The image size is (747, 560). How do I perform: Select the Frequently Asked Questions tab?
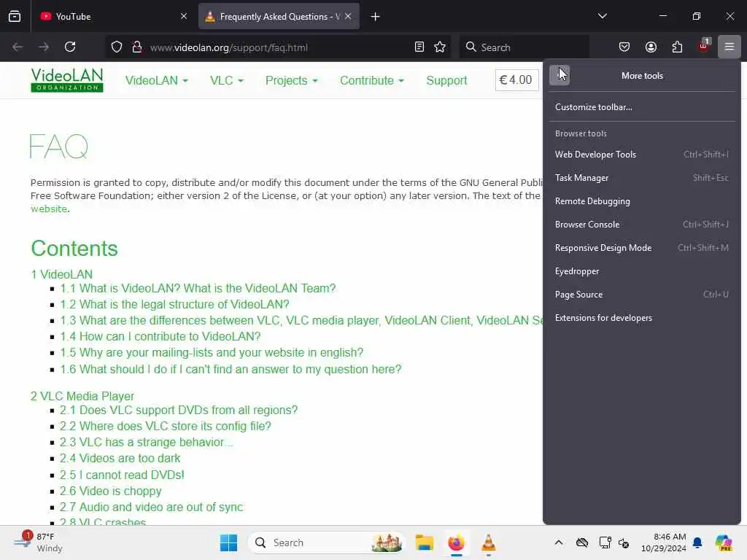point(279,17)
